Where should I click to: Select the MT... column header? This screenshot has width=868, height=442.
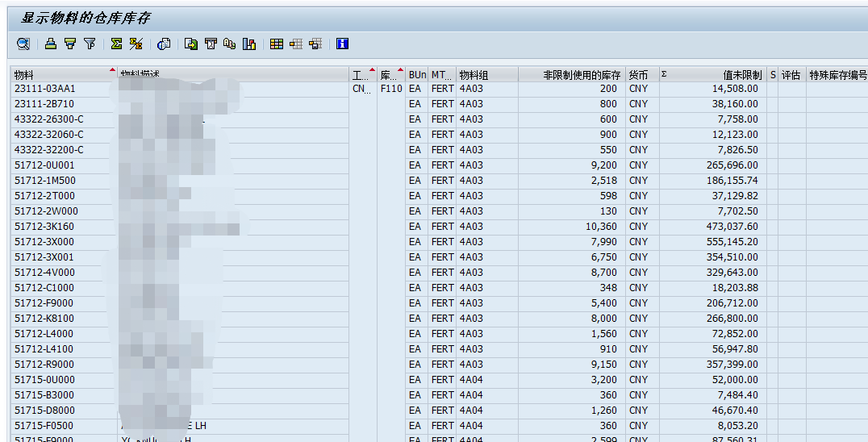coord(442,75)
